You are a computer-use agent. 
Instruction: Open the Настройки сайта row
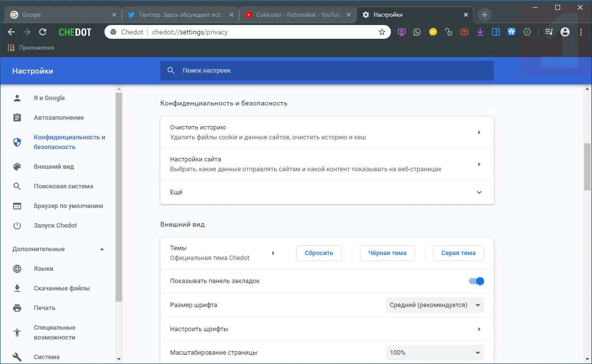327,164
